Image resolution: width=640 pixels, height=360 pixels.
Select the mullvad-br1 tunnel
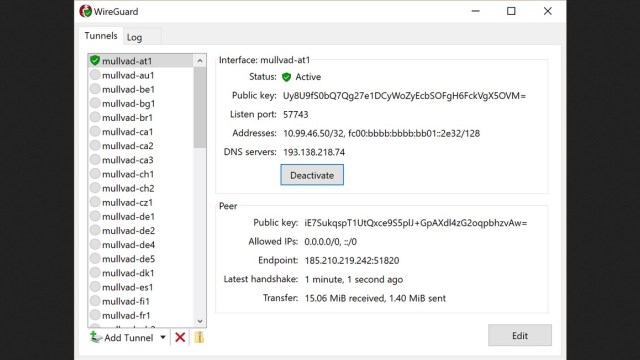[141, 118]
